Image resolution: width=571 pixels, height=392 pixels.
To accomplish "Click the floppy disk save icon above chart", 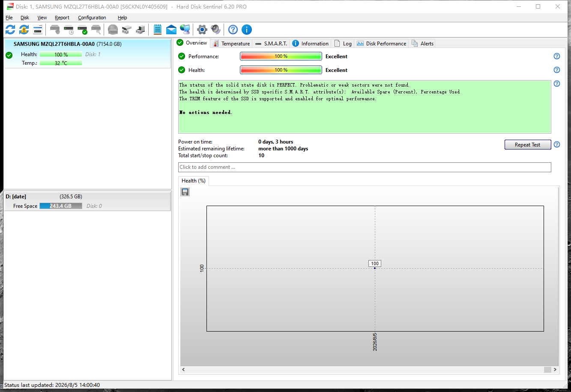I will [x=185, y=192].
